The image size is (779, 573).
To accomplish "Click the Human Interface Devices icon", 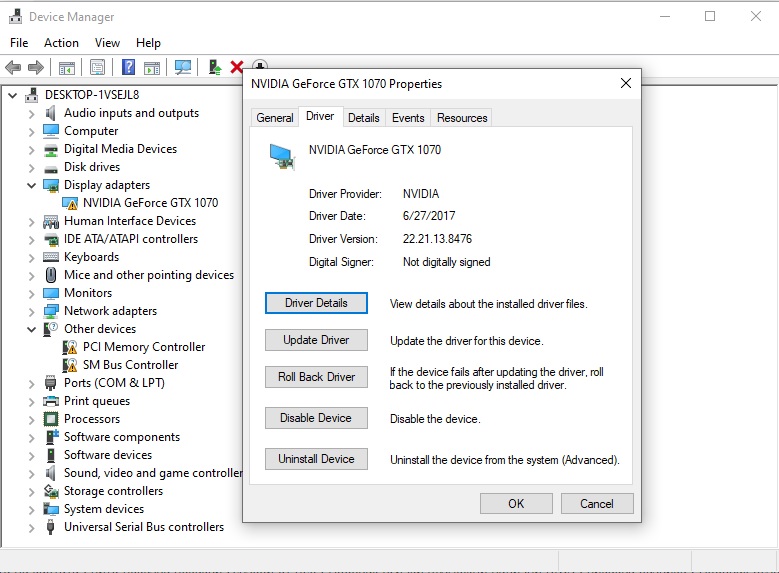I will click(x=51, y=221).
